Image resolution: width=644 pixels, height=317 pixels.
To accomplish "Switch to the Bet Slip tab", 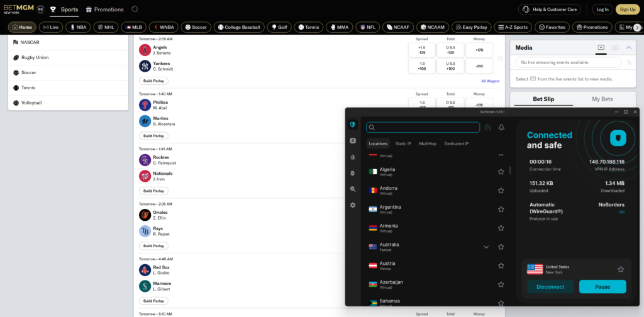I will (543, 99).
